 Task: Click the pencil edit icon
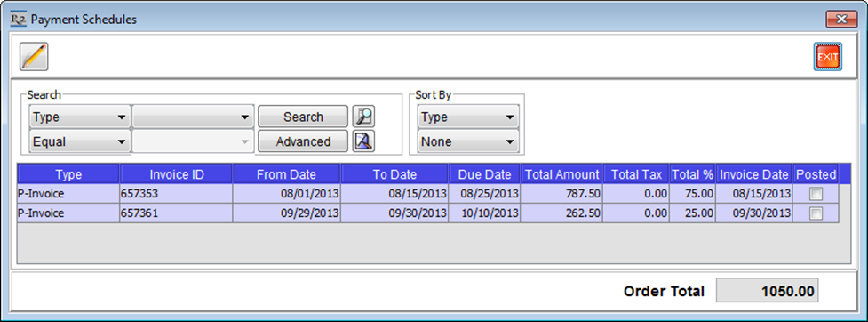pos(35,57)
